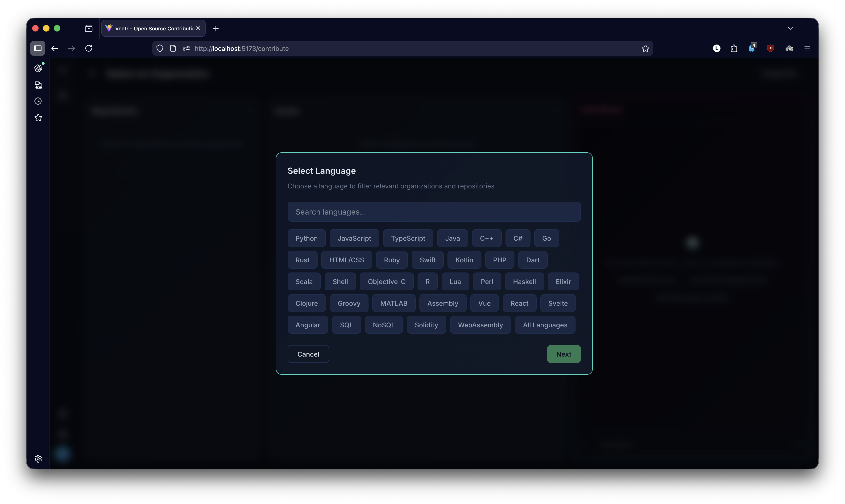Toggle the sidebar show button
Image resolution: width=845 pixels, height=504 pixels.
pyautogui.click(x=38, y=49)
